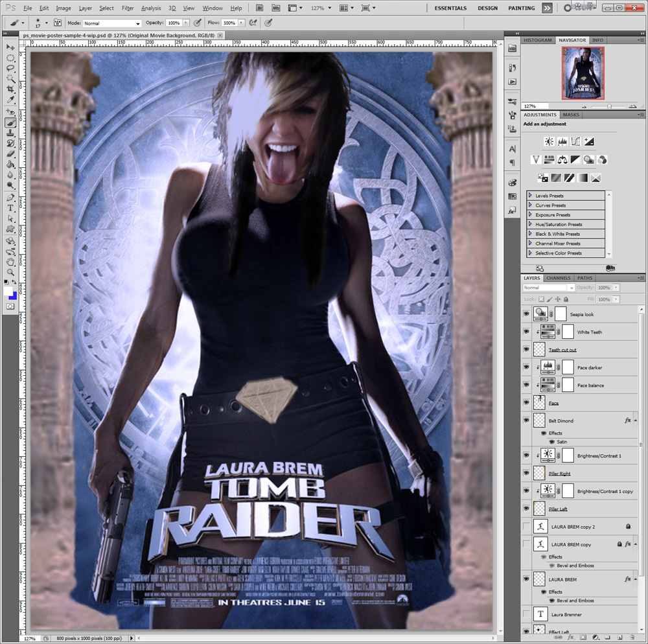Launch Bridge from the application bar
648x644 pixels.
[260, 8]
